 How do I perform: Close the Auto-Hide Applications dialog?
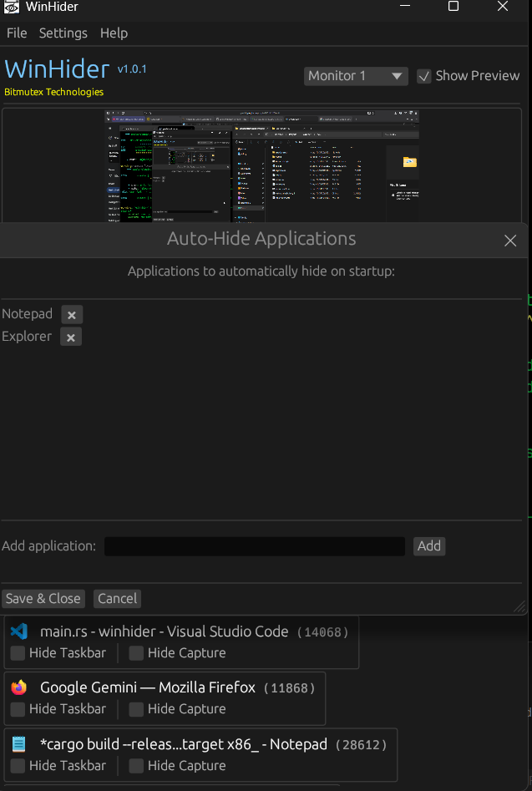click(x=510, y=241)
